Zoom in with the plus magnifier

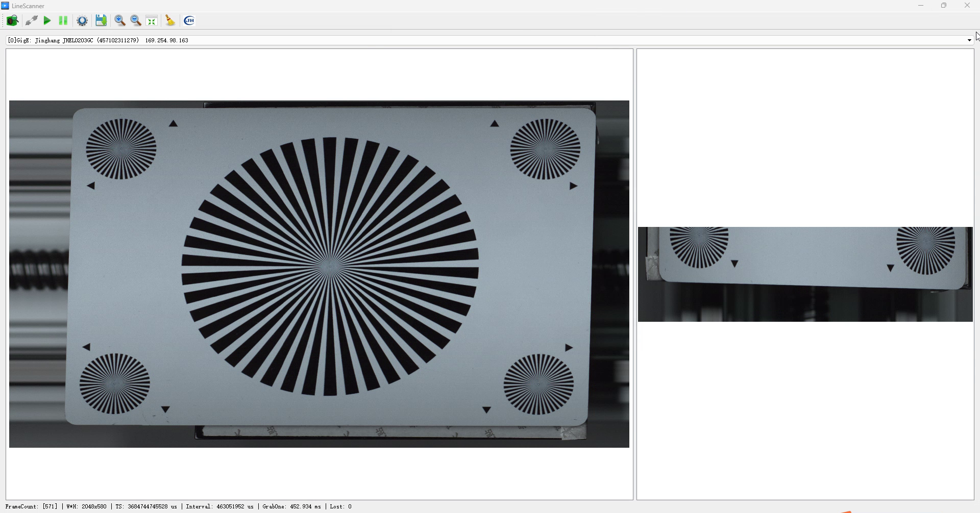coord(120,20)
